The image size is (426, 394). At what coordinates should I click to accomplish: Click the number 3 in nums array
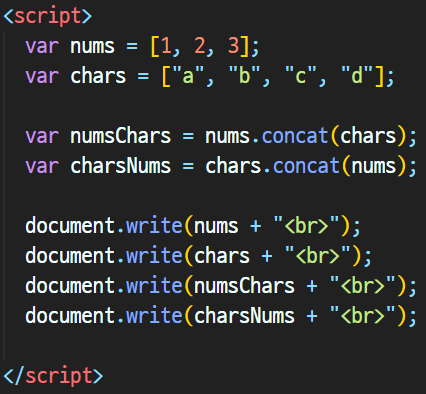(234, 46)
